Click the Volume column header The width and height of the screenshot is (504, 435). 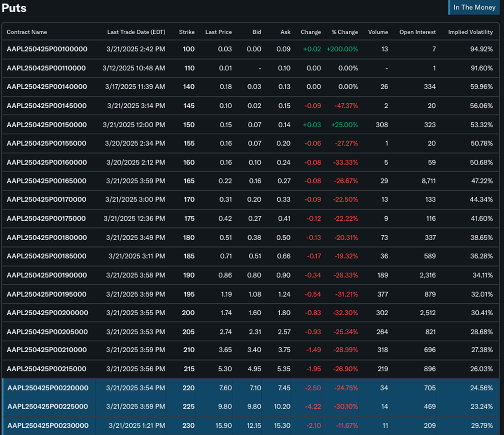point(378,32)
